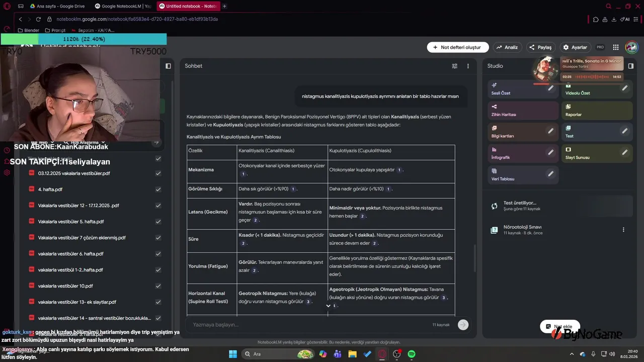644x362 pixels.
Task: Open Spotify from taskbar
Action: 412,354
